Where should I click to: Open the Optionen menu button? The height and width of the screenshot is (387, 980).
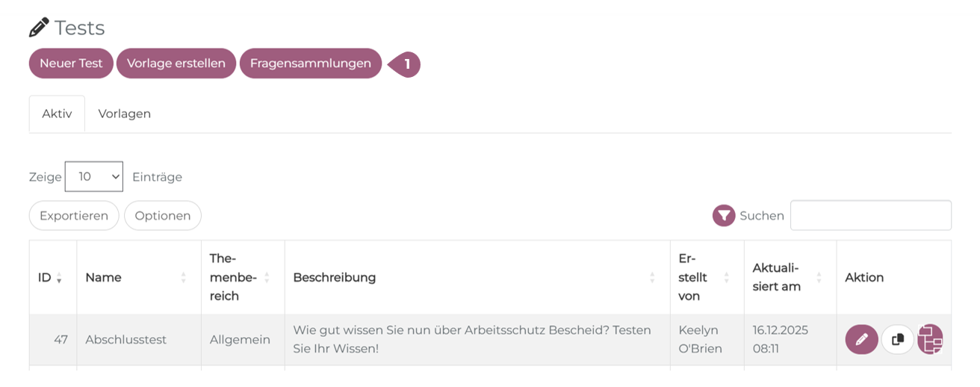163,216
